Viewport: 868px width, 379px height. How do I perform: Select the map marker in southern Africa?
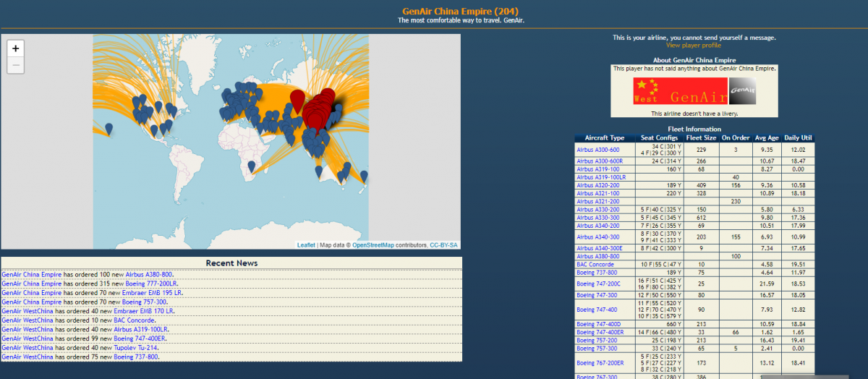pyautogui.click(x=252, y=166)
